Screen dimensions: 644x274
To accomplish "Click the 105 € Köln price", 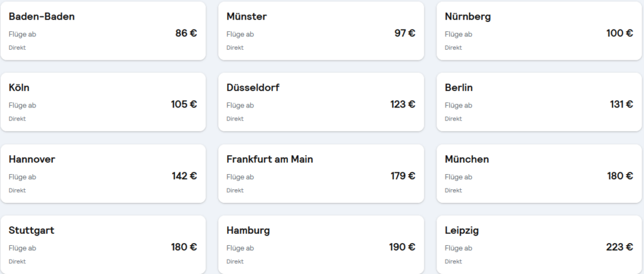I will [184, 104].
